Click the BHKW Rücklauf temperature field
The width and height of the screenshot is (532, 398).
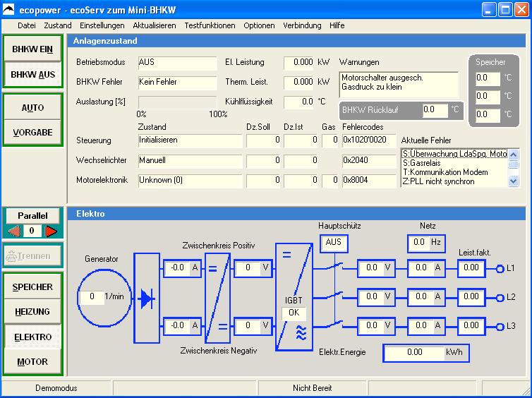435,110
